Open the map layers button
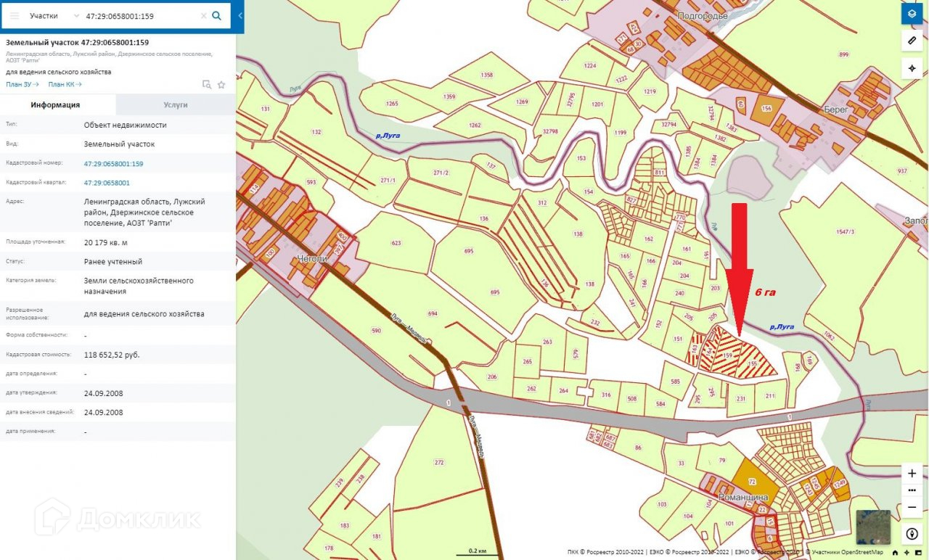The image size is (929, 560). point(912,13)
